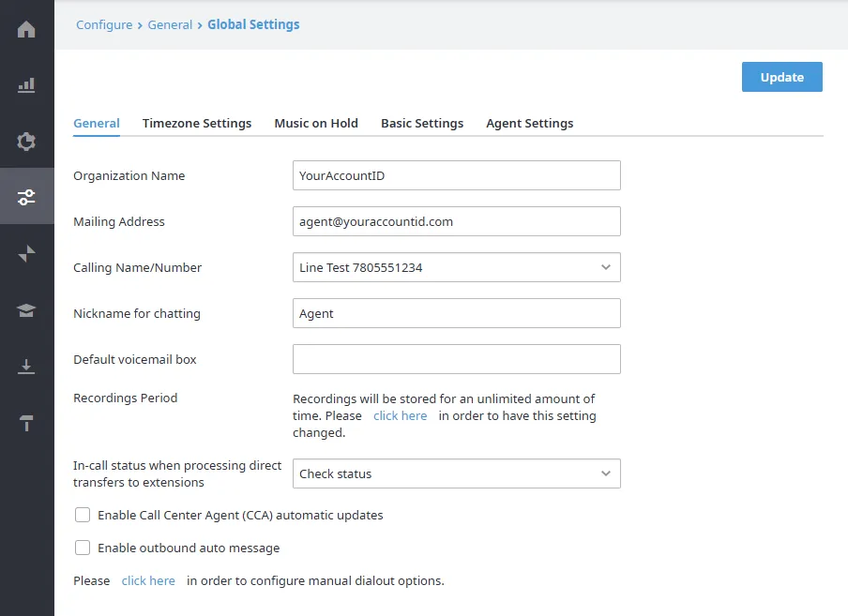Open the graduation cap icon
The image size is (848, 616).
click(x=26, y=310)
